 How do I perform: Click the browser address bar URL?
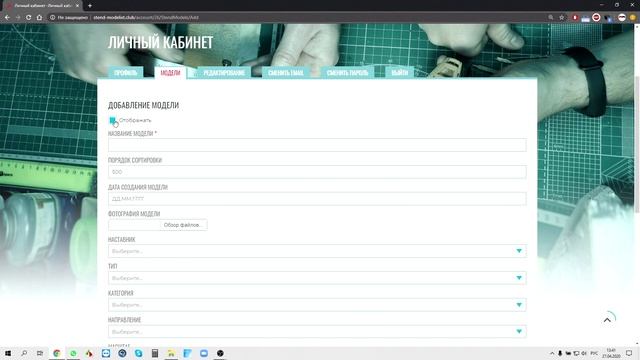(x=146, y=18)
